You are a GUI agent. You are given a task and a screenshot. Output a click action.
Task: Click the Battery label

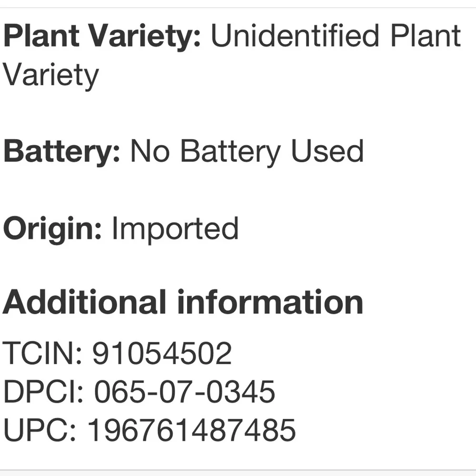point(61,152)
